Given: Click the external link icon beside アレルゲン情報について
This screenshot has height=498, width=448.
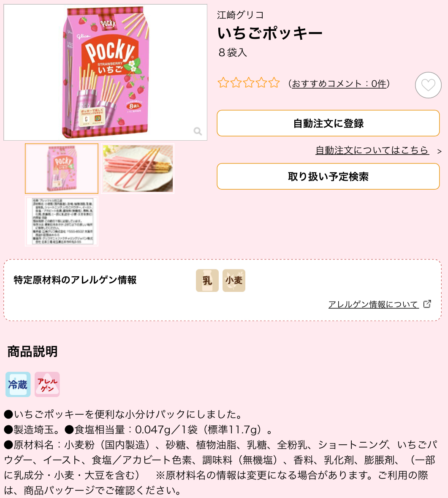Looking at the screenshot, I should click(x=427, y=304).
